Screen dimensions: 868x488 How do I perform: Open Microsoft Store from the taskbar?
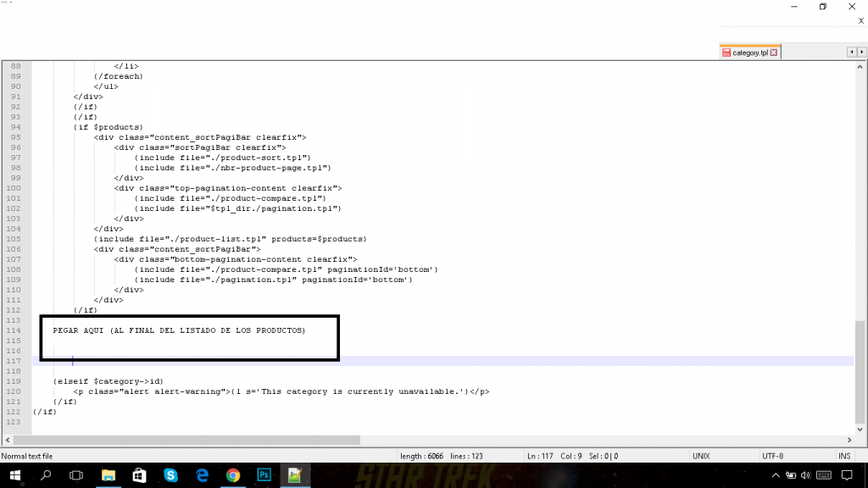(x=139, y=474)
